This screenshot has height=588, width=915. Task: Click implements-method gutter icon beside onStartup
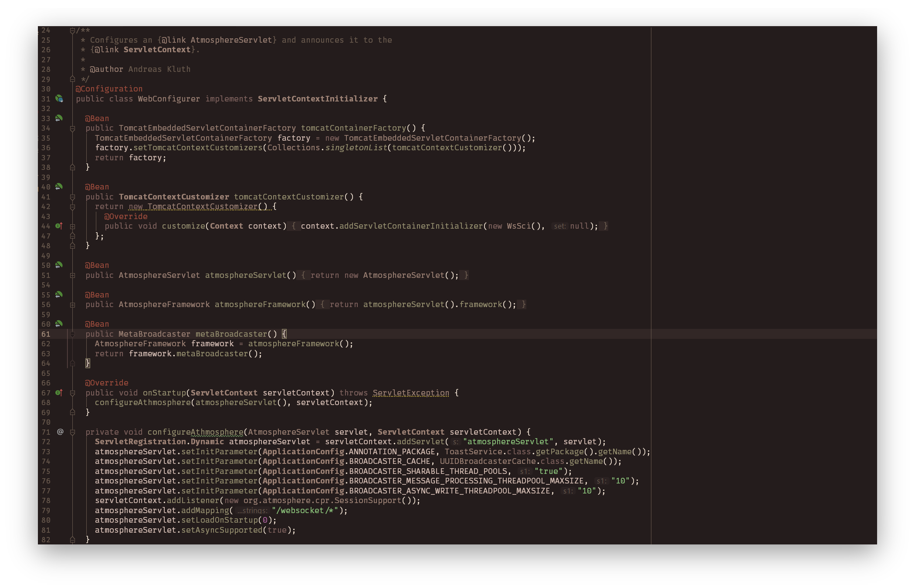(59, 393)
